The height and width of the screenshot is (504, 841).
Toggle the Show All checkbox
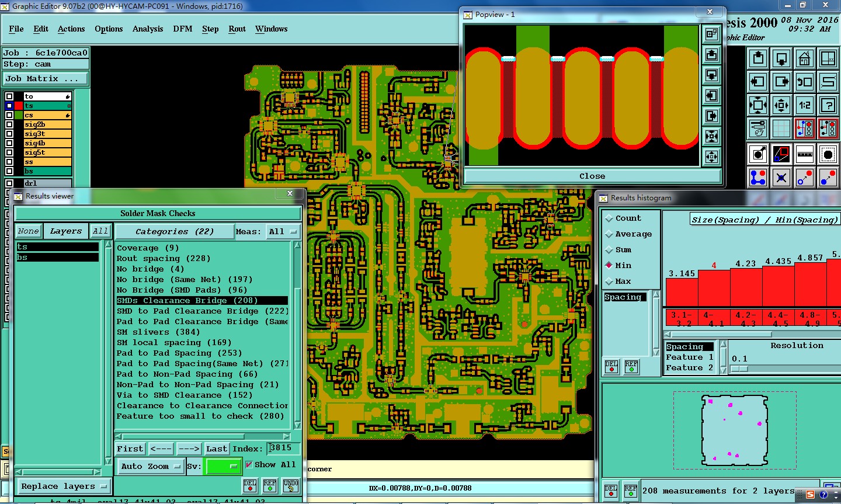pos(249,465)
